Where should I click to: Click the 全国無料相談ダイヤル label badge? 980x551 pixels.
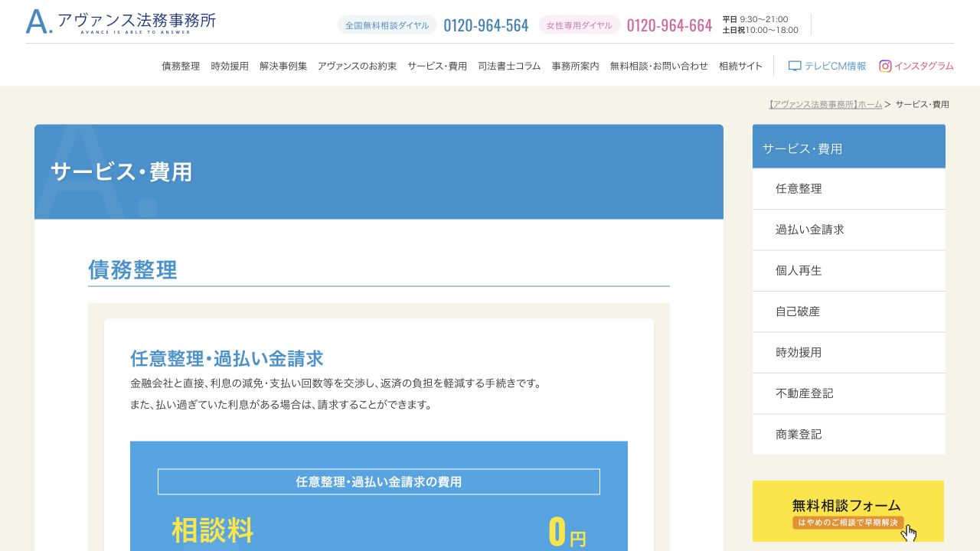click(x=387, y=25)
